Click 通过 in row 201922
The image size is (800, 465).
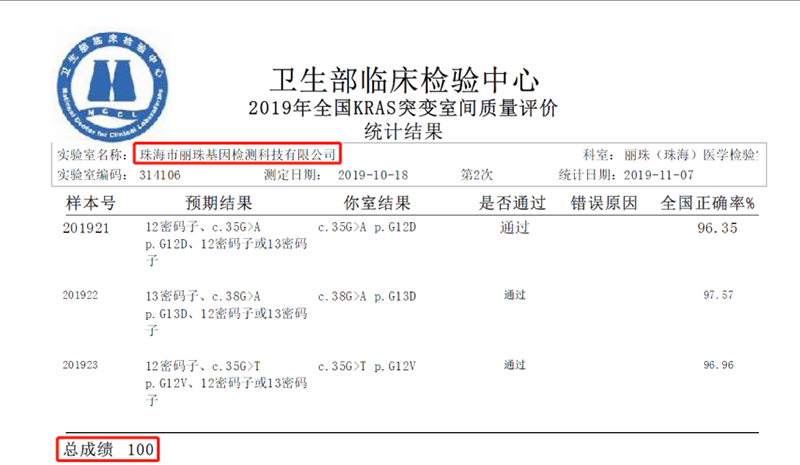(x=514, y=295)
